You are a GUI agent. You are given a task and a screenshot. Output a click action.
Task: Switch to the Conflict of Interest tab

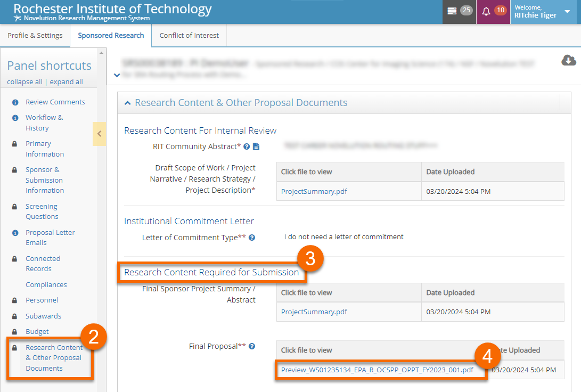(x=189, y=36)
